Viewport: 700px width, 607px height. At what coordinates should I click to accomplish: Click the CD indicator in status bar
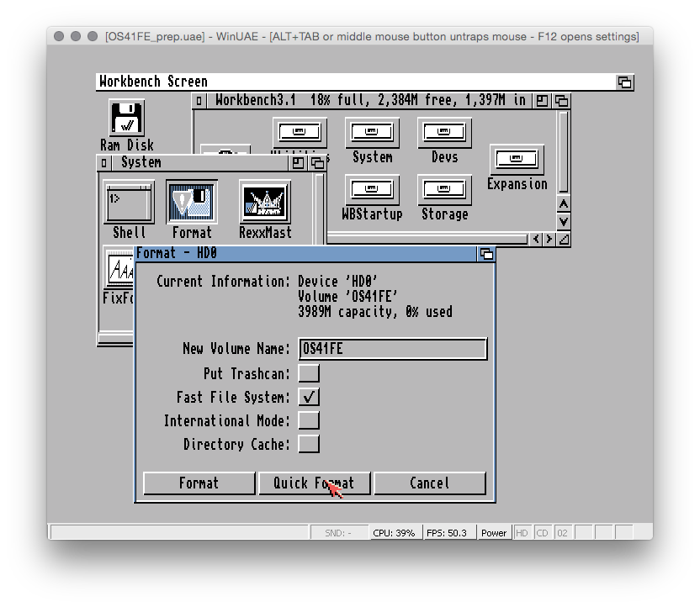pyautogui.click(x=542, y=533)
